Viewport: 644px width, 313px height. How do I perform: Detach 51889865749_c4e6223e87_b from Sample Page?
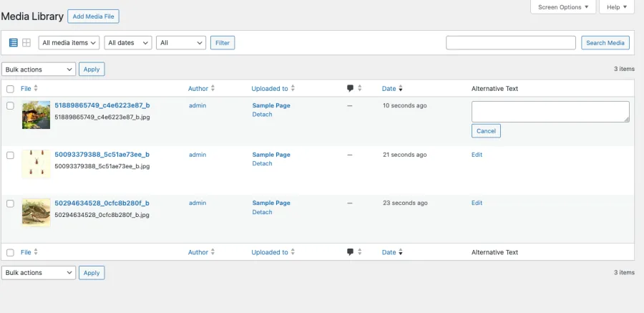262,115
